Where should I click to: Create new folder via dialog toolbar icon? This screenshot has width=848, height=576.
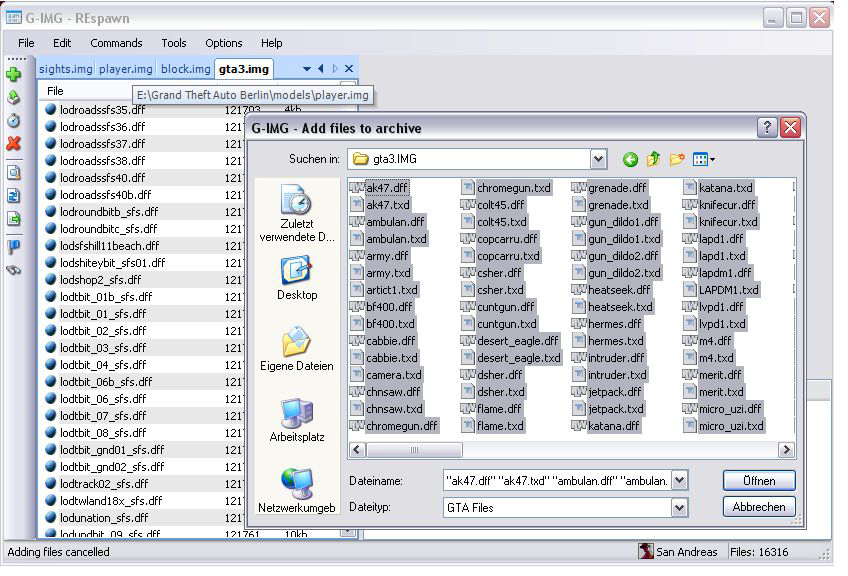pyautogui.click(x=677, y=159)
